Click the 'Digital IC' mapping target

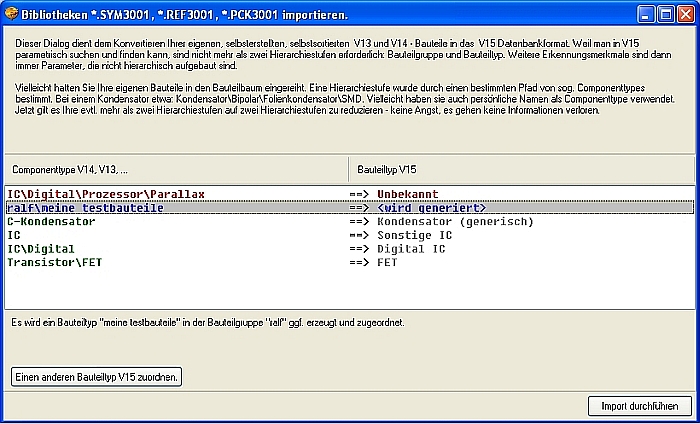tap(411, 249)
